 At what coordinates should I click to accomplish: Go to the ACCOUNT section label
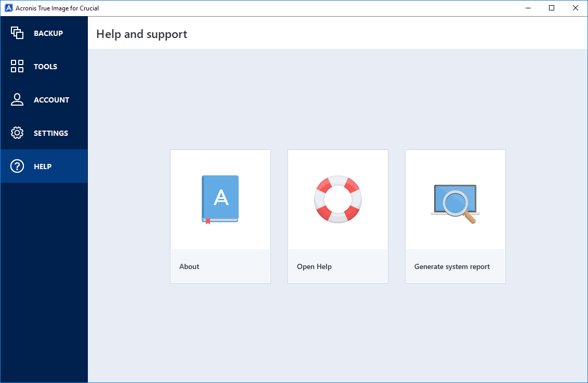coord(51,100)
